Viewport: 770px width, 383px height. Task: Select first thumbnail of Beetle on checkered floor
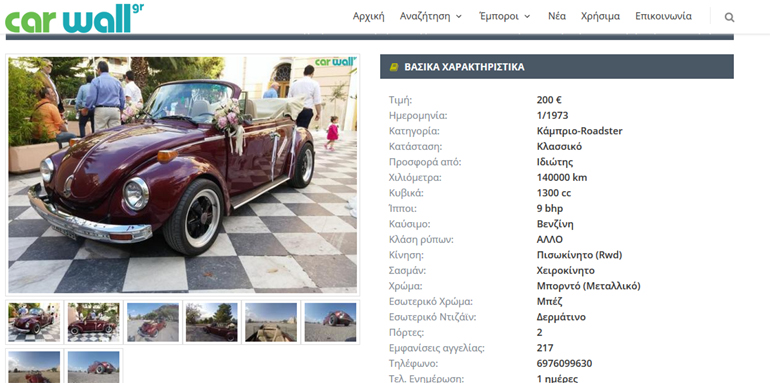tap(34, 322)
